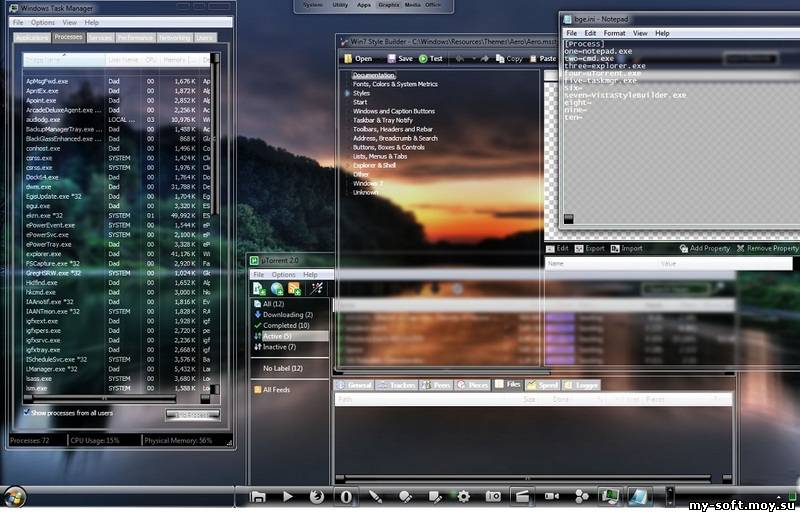Screen dimensions: 800x515
Task: Click the Windows Start orb
Action: coord(15,497)
